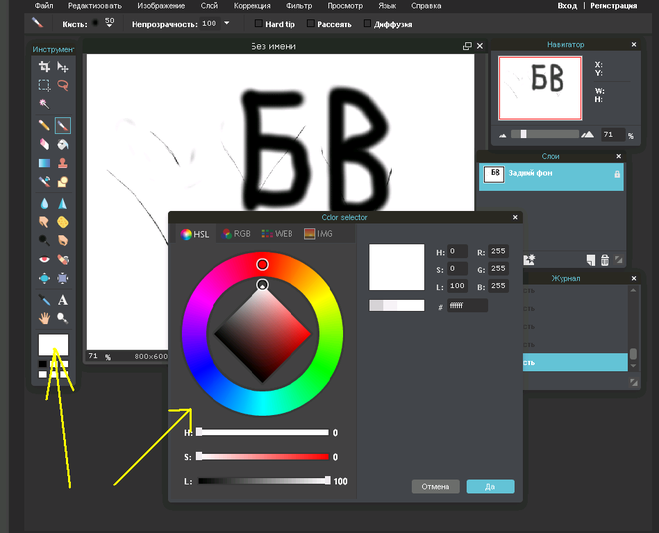Toggle the lock on Задний фон layer
Screen dimensions: 659x533
coord(617,174)
